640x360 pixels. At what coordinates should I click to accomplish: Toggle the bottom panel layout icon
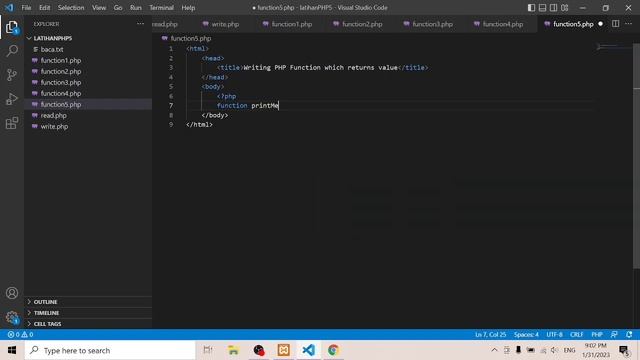[x=542, y=8]
